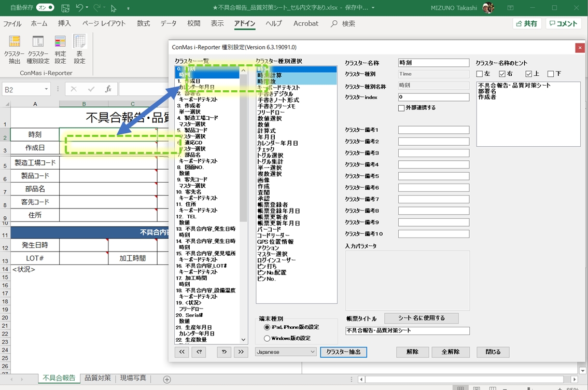588x390 pixels.
Task: Switch to the 品質対策 sheet tab
Action: pos(97,378)
